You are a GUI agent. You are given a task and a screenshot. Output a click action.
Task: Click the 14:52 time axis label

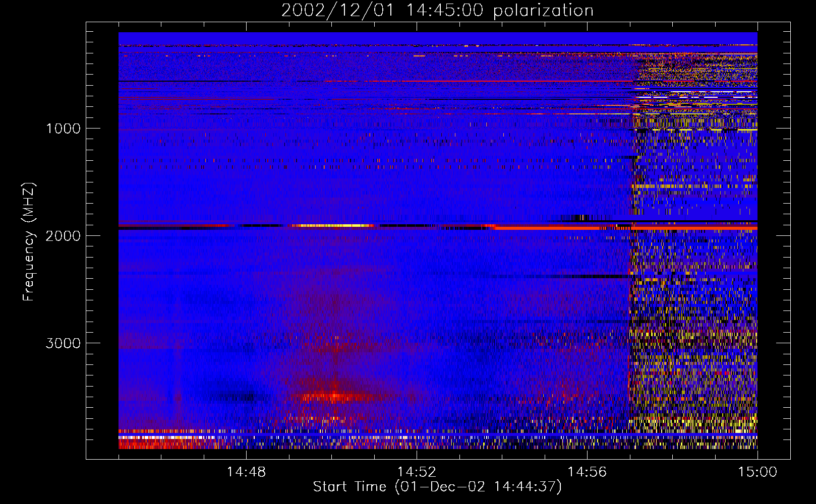417,472
